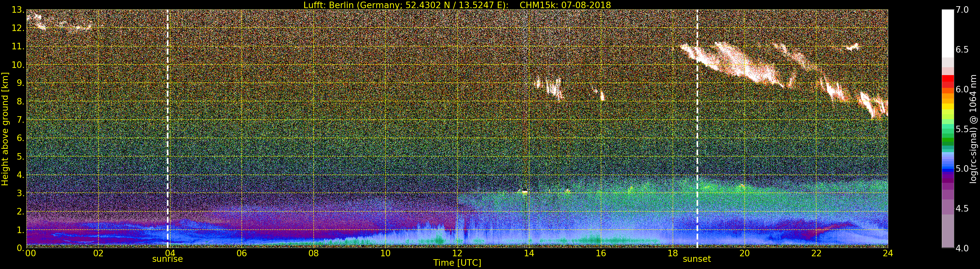Click the '3.' tick on the height axis
Viewport: 980px width, 269px height.
point(21,193)
